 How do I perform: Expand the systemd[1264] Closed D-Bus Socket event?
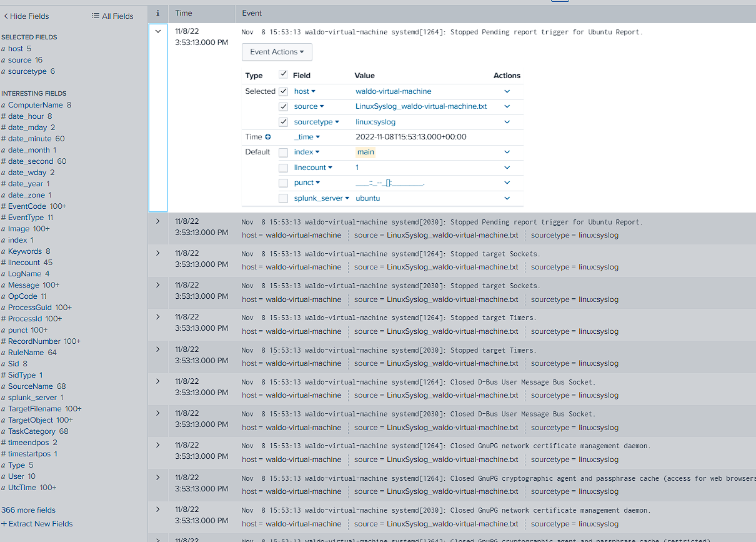coord(158,381)
